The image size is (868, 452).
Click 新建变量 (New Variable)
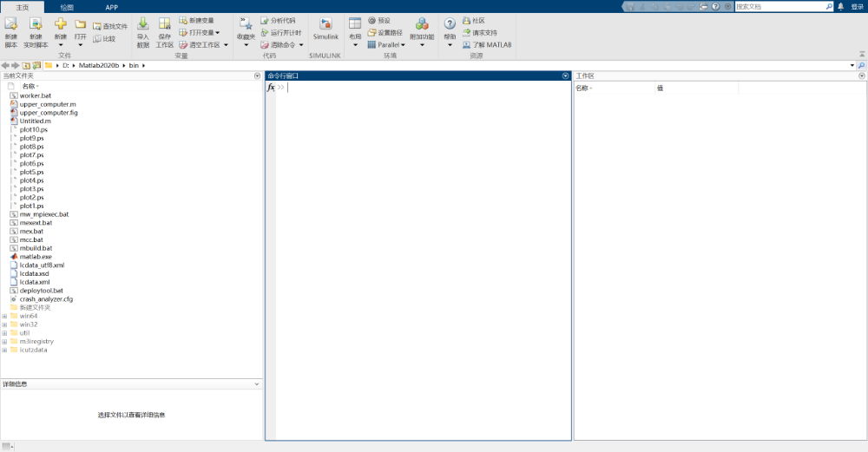(x=196, y=21)
